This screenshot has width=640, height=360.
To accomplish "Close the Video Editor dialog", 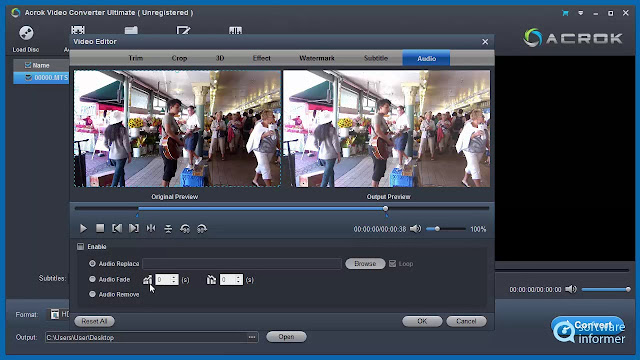I will [485, 42].
